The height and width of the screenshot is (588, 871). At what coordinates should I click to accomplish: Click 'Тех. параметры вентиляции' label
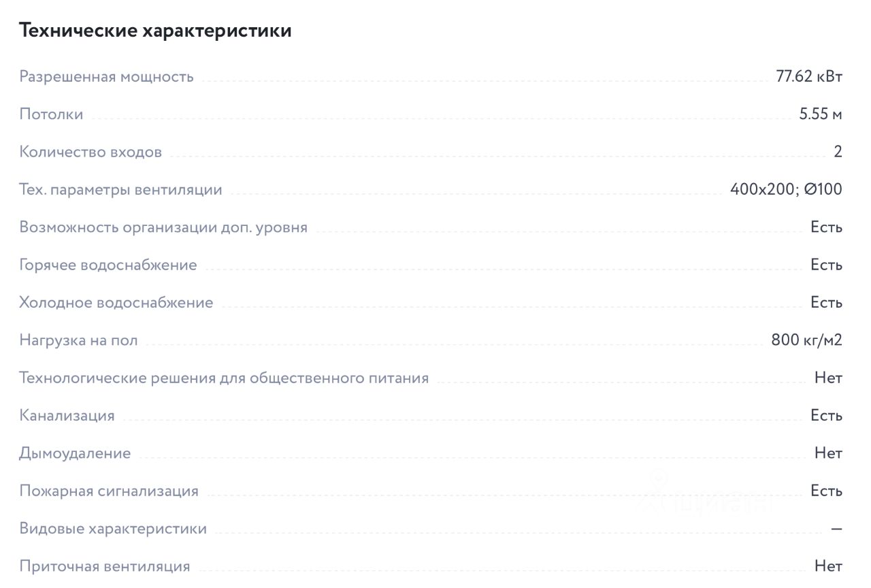click(x=120, y=190)
